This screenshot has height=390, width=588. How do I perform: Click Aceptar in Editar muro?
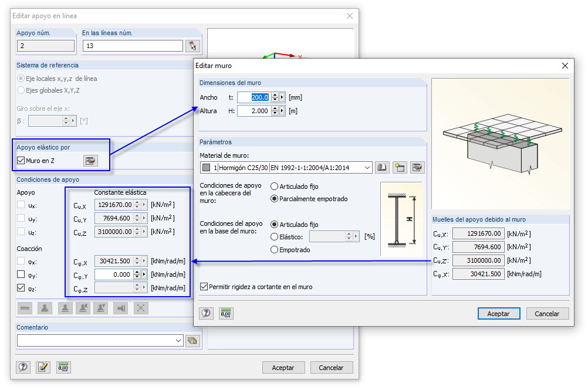[498, 314]
